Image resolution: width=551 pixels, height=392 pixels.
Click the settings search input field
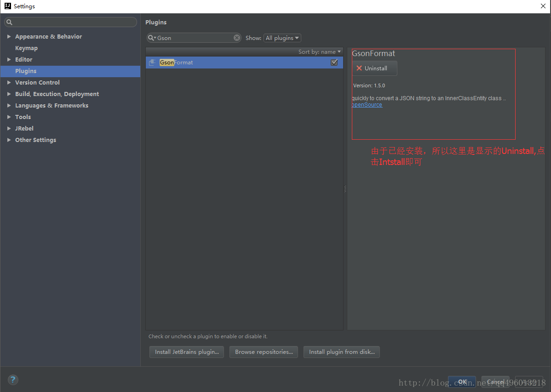point(74,22)
